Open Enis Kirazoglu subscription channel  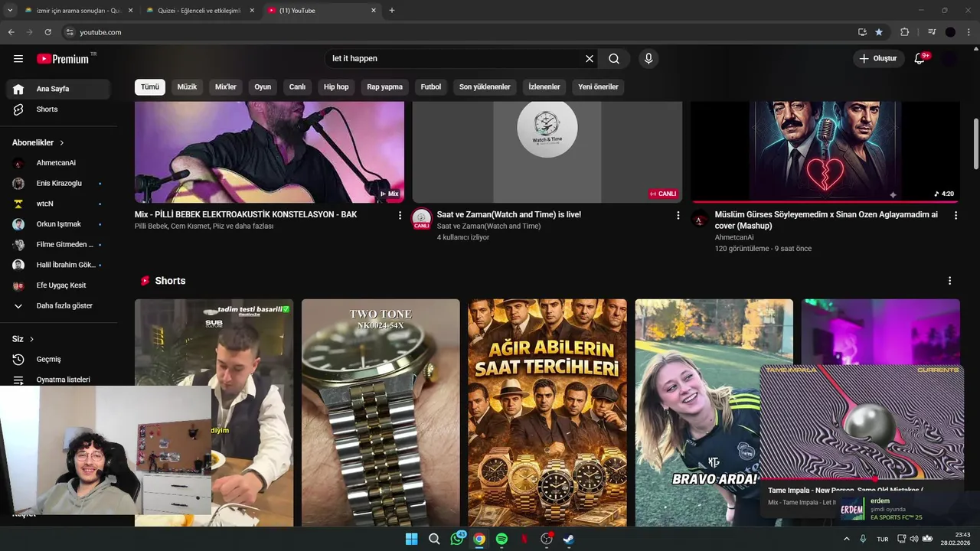pyautogui.click(x=59, y=184)
